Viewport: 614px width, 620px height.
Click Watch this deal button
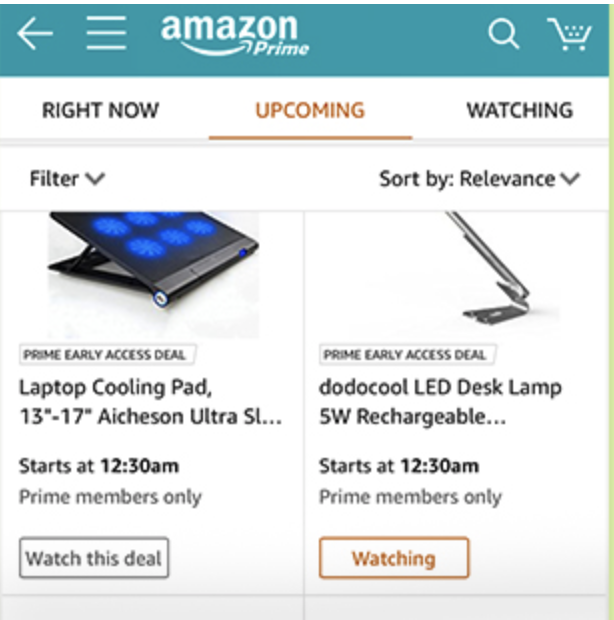tap(94, 558)
